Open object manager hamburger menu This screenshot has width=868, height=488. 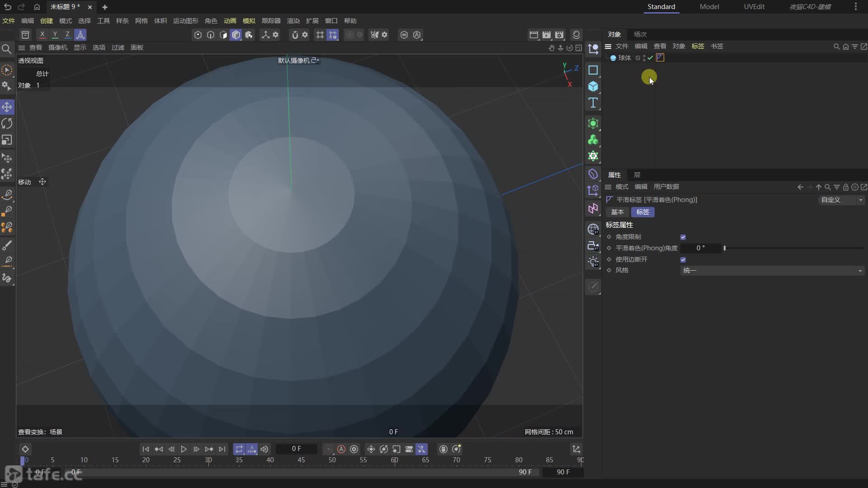pos(608,46)
